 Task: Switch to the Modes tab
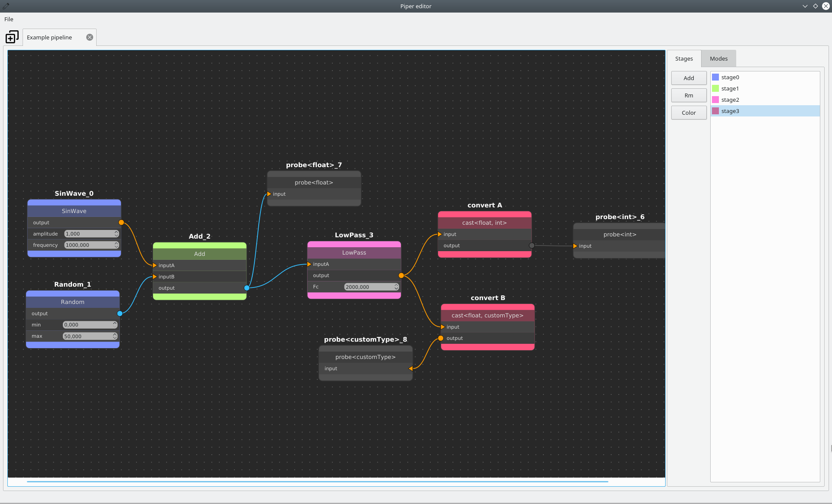click(718, 58)
